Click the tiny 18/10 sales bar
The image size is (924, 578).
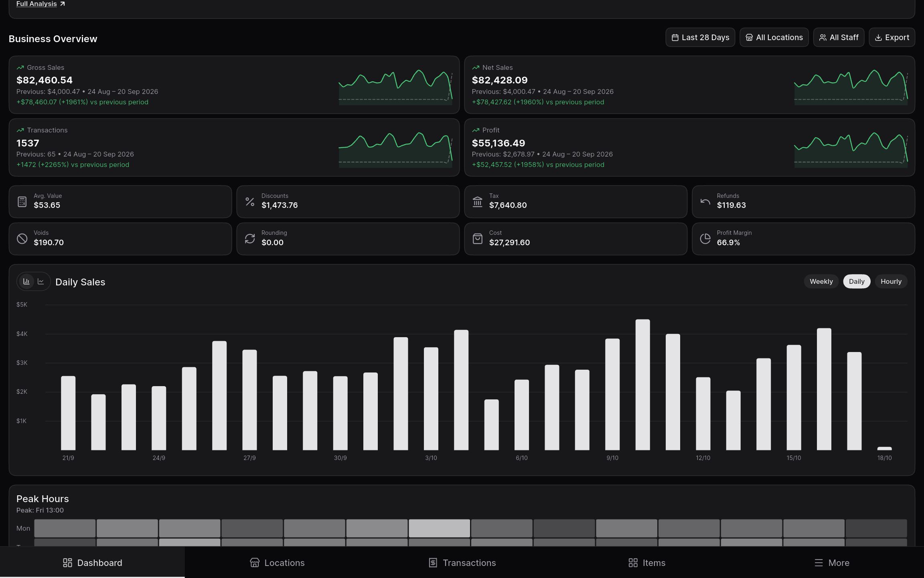(x=884, y=448)
